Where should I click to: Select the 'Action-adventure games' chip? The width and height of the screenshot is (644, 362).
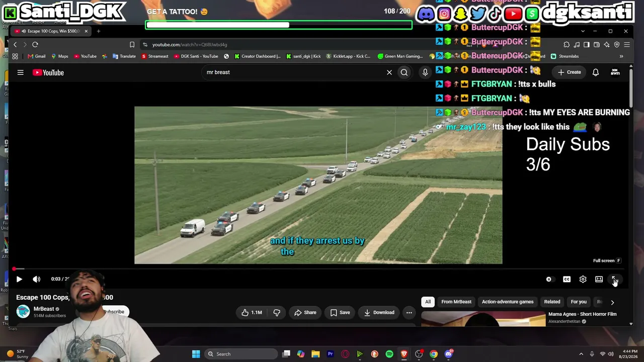tap(508, 302)
